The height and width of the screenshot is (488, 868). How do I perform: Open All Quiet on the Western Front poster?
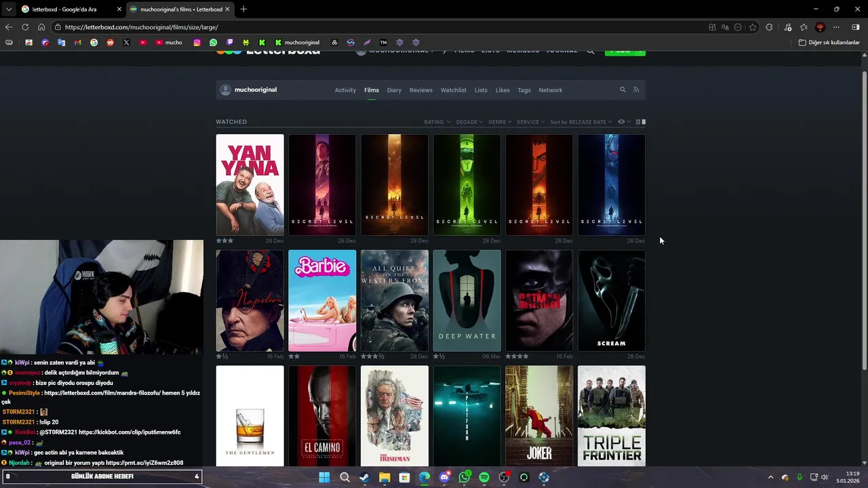pyautogui.click(x=395, y=300)
